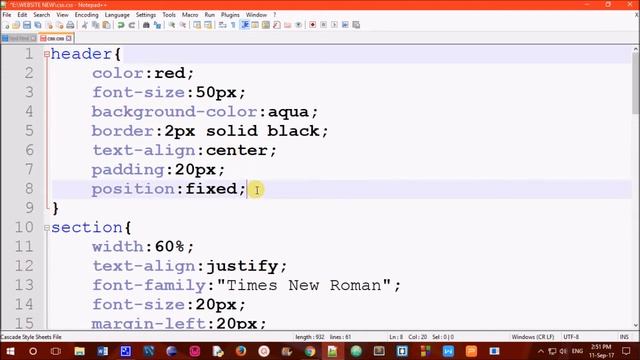
Task: Open the Replace dialog from the toolbar
Action: [157, 25]
